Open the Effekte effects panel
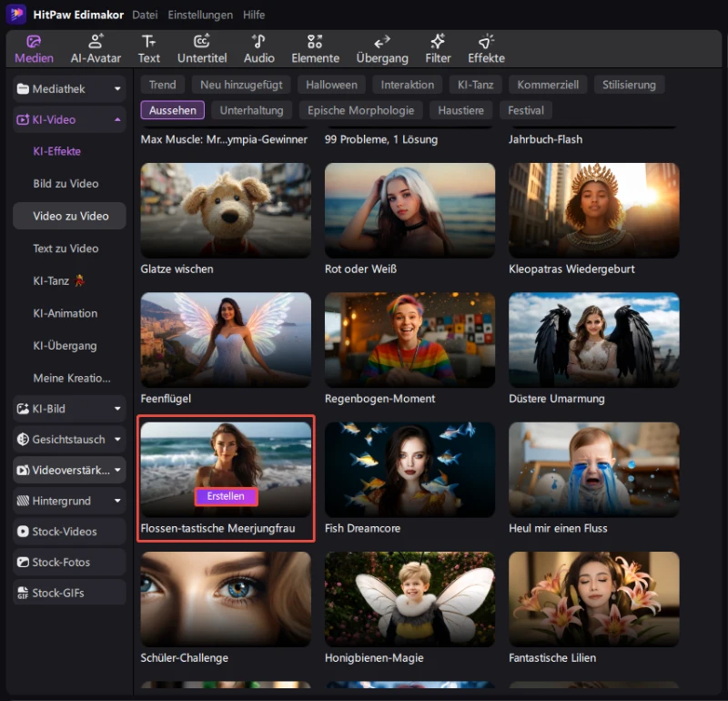Image resolution: width=728 pixels, height=701 pixels. pos(486,48)
